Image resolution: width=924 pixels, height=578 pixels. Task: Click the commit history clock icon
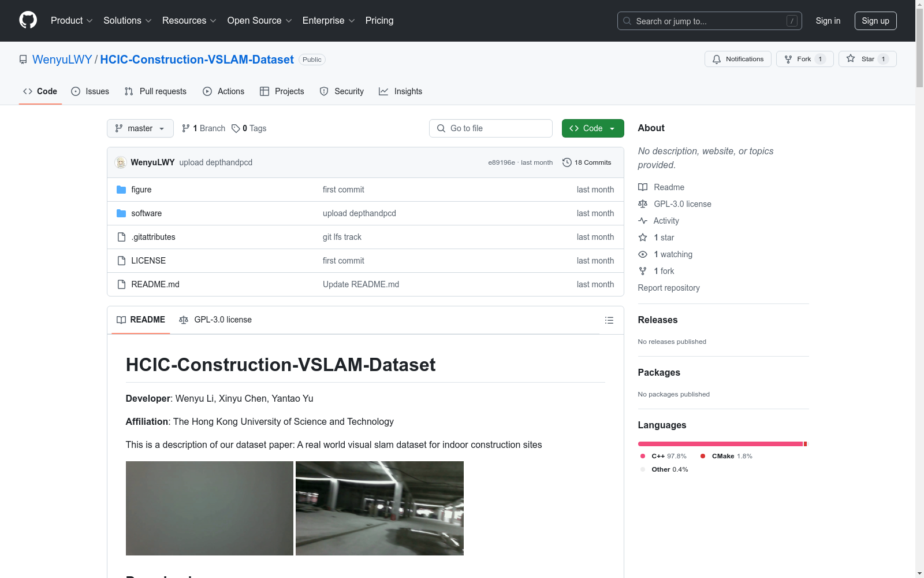coord(567,162)
